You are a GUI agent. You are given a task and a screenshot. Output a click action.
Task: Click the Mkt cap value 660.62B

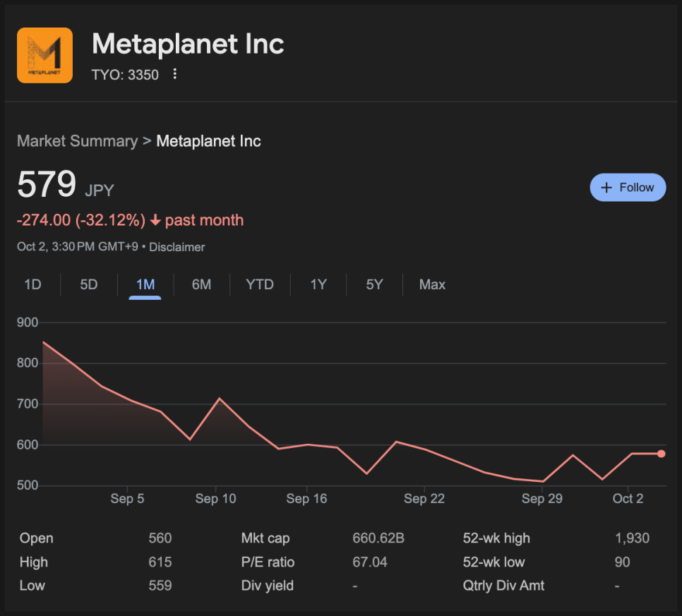tap(378, 538)
